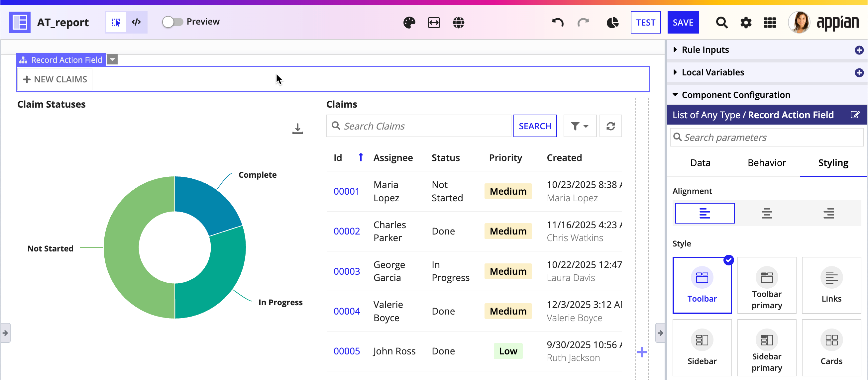Open the Claims filter dropdown
This screenshot has width=868, height=380.
click(x=580, y=126)
